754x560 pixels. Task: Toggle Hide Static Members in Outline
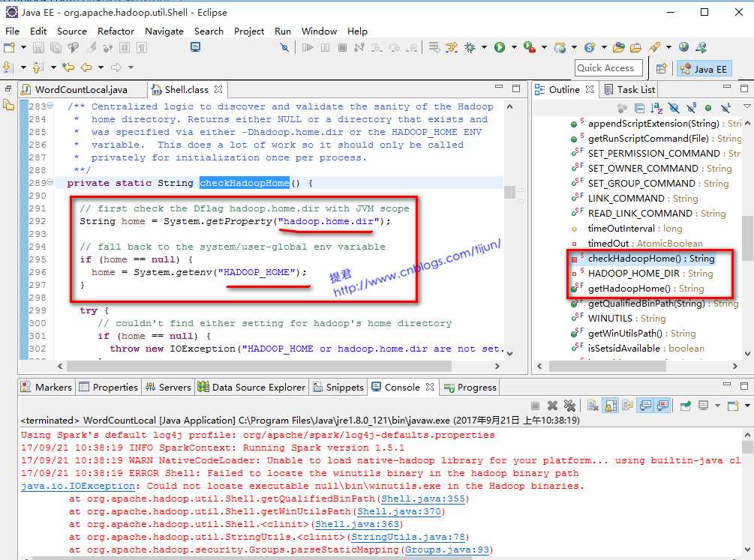click(691, 108)
